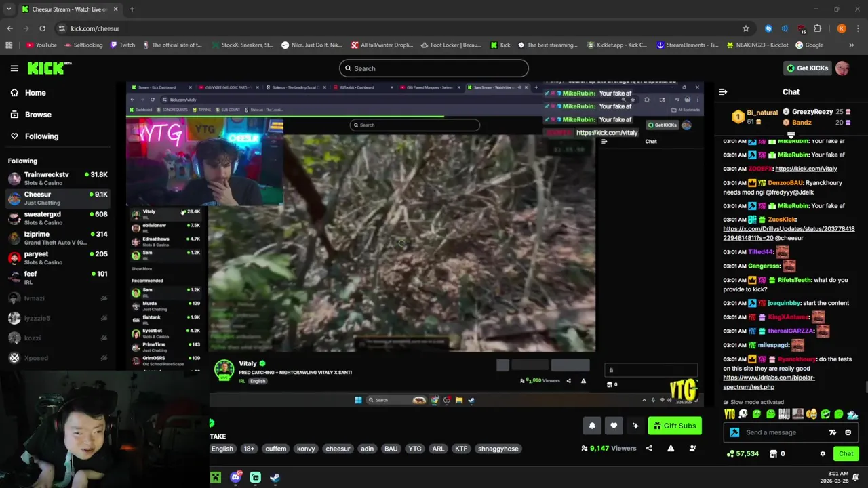Open Trainwreckstv followed channel
The width and height of the screenshot is (868, 488).
pos(58,178)
